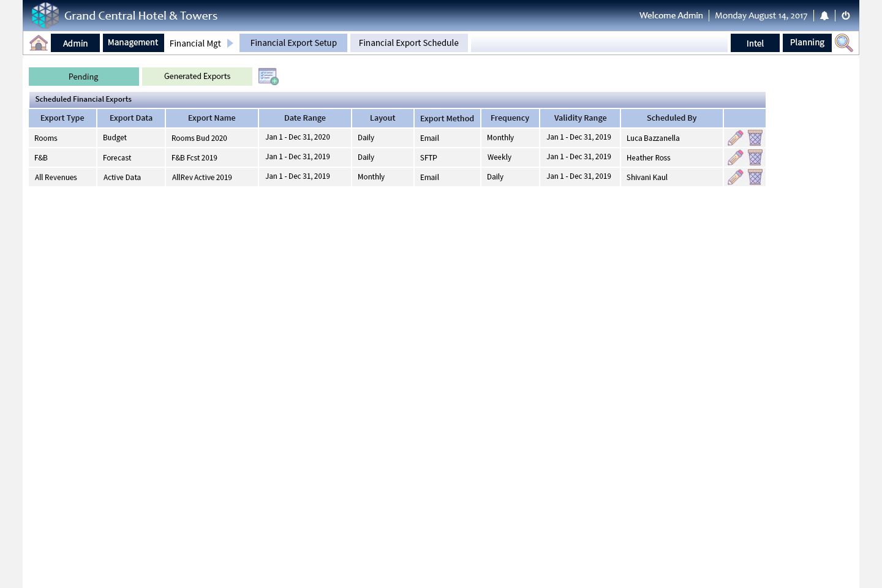
Task: Switch to the Pending tab
Action: [x=84, y=77]
